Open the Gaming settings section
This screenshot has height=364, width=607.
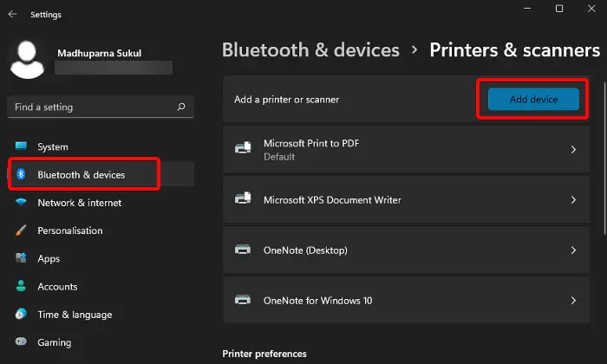tap(54, 342)
